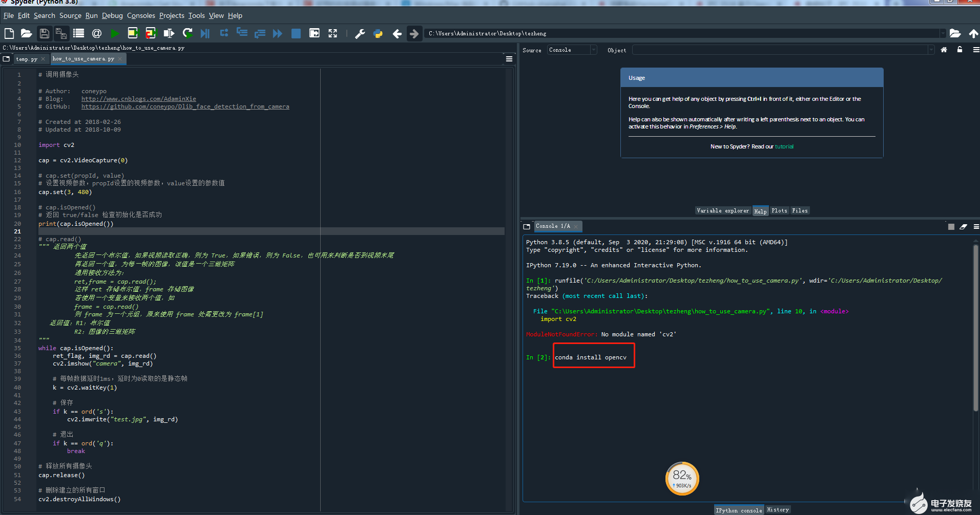Open the outline list icon in toolbar
Viewport: 980px width, 515px height.
click(78, 34)
